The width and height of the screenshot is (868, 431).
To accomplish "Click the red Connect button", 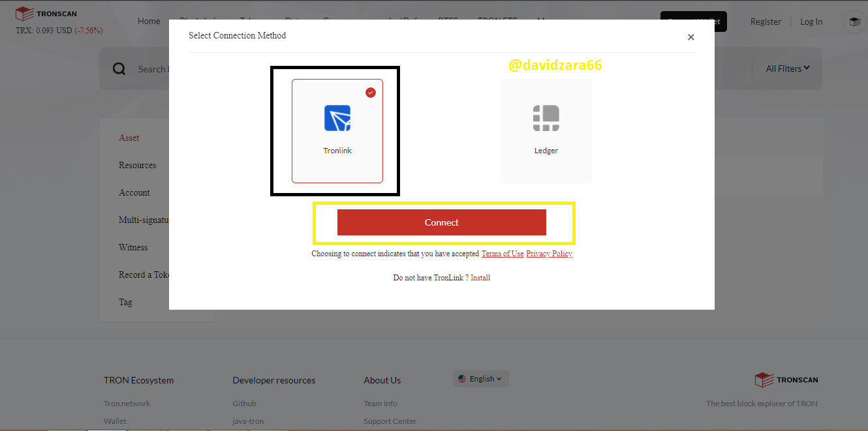I will (x=442, y=222).
